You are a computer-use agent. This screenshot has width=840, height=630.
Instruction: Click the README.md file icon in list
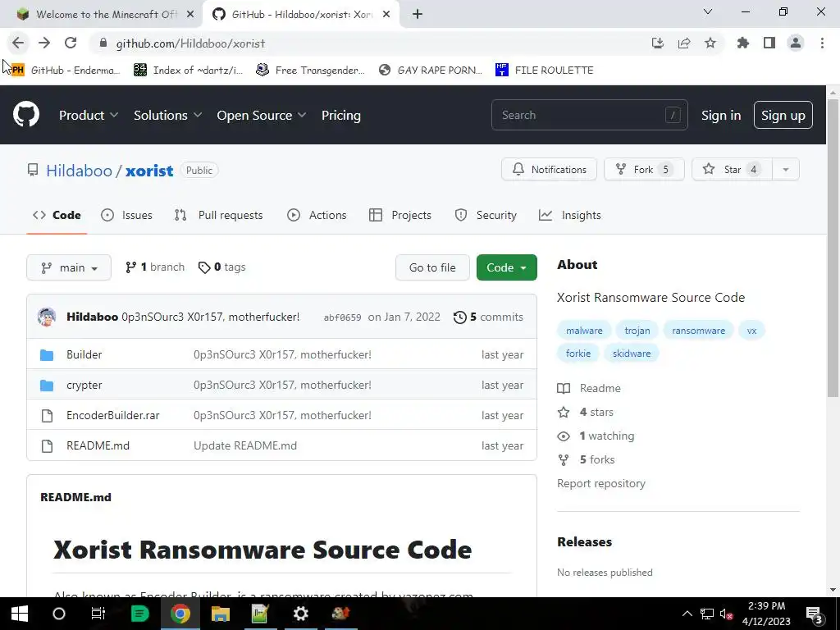click(x=47, y=445)
